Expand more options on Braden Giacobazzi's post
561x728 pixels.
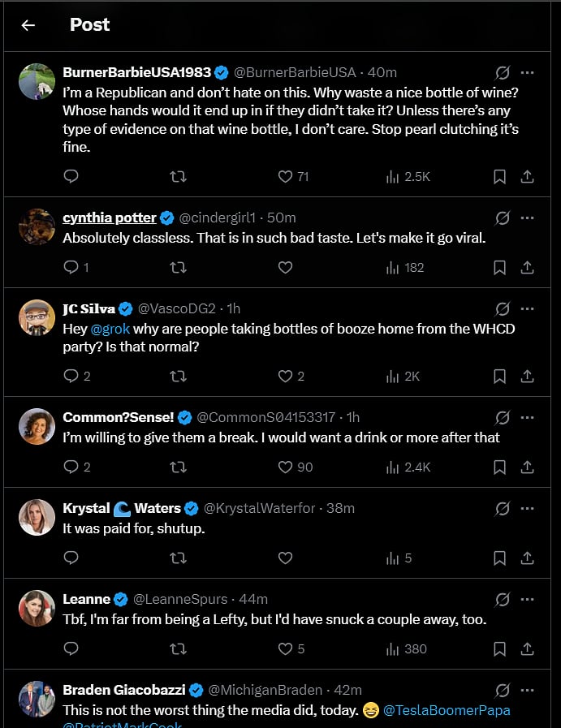point(528,690)
